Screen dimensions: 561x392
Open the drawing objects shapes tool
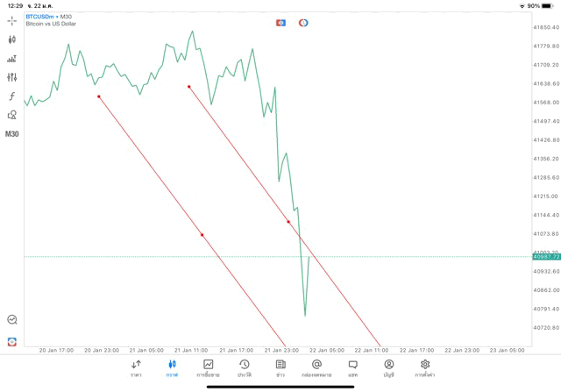coord(12,115)
